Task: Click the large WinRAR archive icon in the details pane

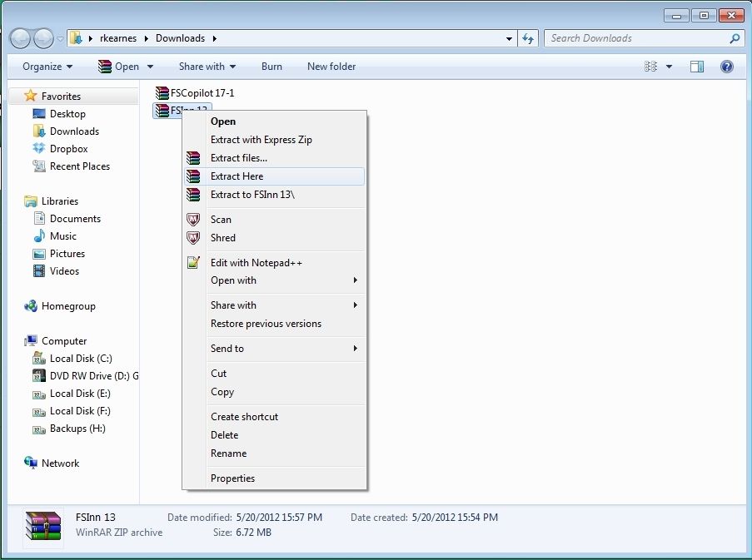Action: click(43, 526)
